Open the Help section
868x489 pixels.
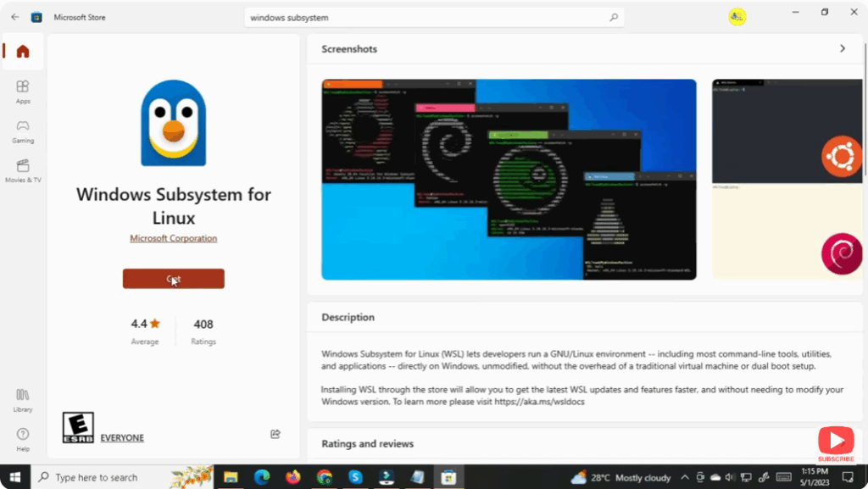(x=23, y=440)
